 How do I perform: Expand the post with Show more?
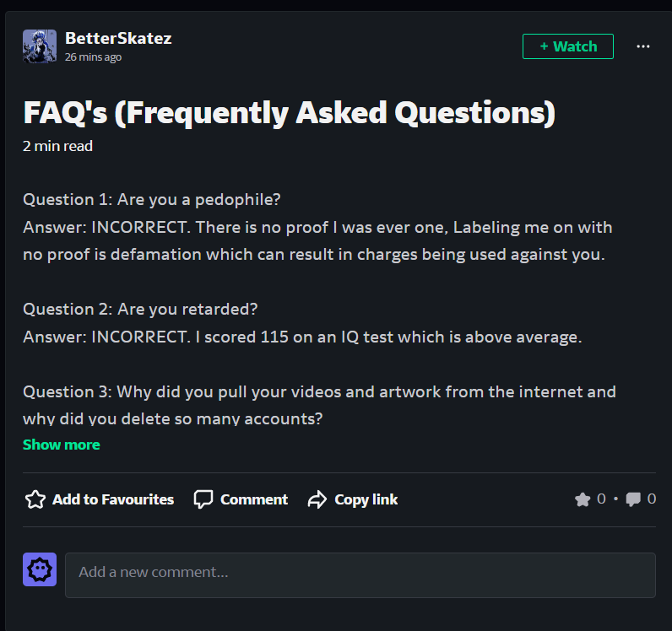(61, 445)
